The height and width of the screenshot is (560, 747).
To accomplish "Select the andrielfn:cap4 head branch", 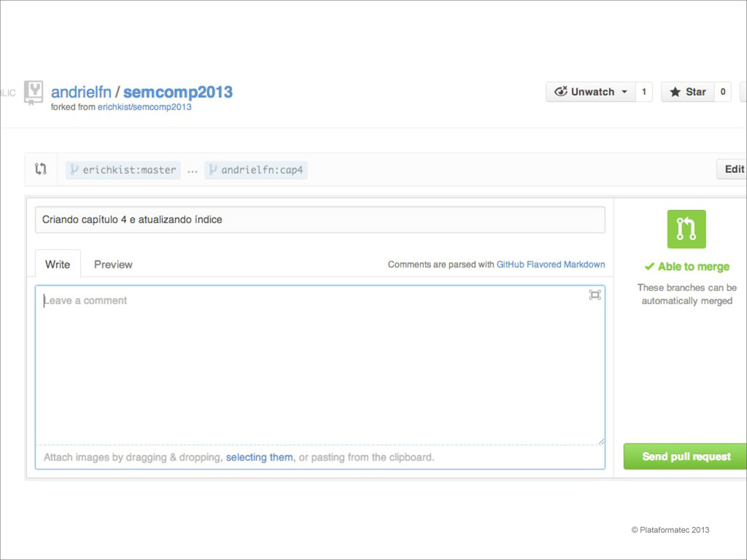I will coord(256,170).
